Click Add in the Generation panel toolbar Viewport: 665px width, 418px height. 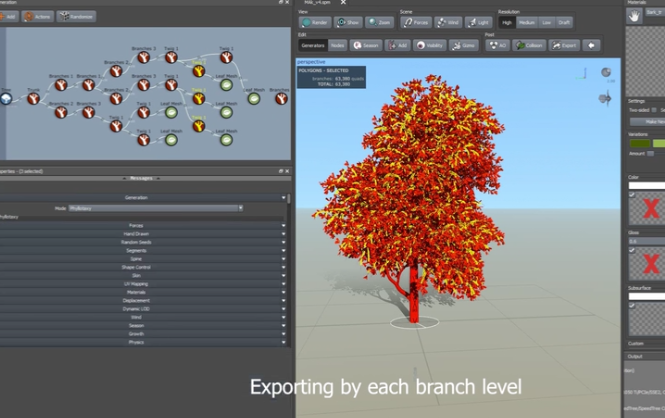point(8,17)
